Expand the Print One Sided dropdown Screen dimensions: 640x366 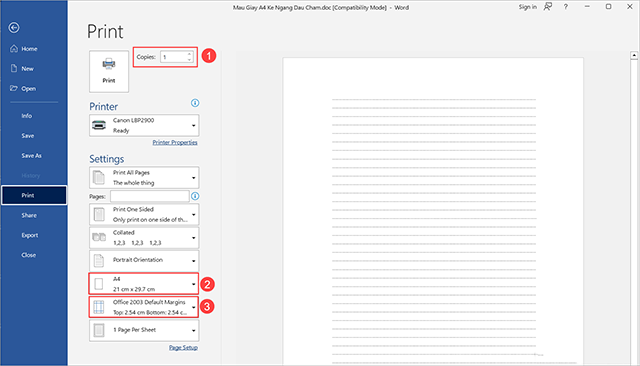click(x=193, y=215)
